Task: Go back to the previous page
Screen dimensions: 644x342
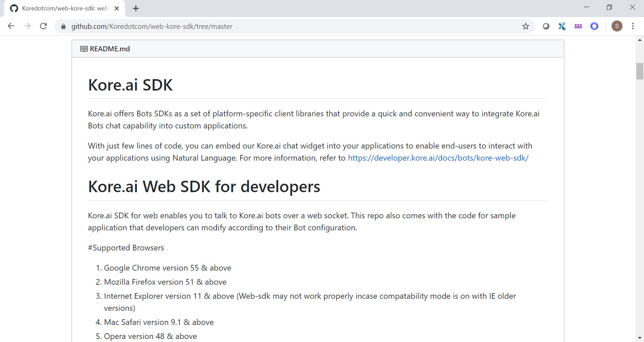Action: (11, 26)
